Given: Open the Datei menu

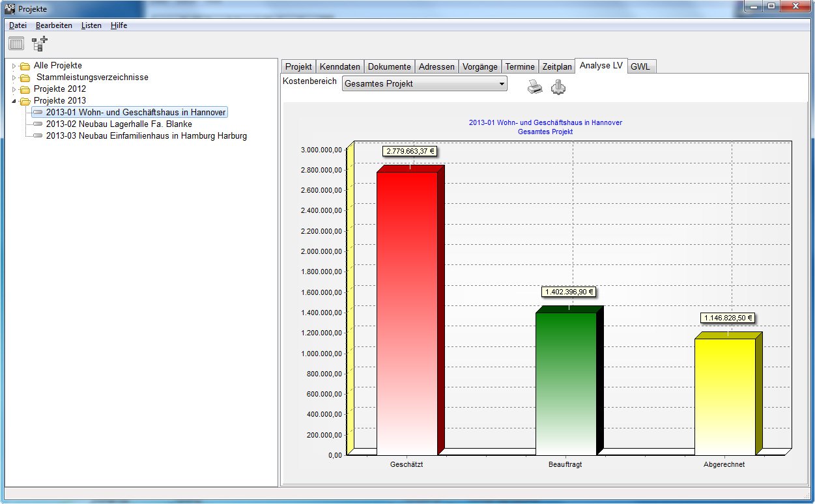Looking at the screenshot, I should (x=18, y=25).
